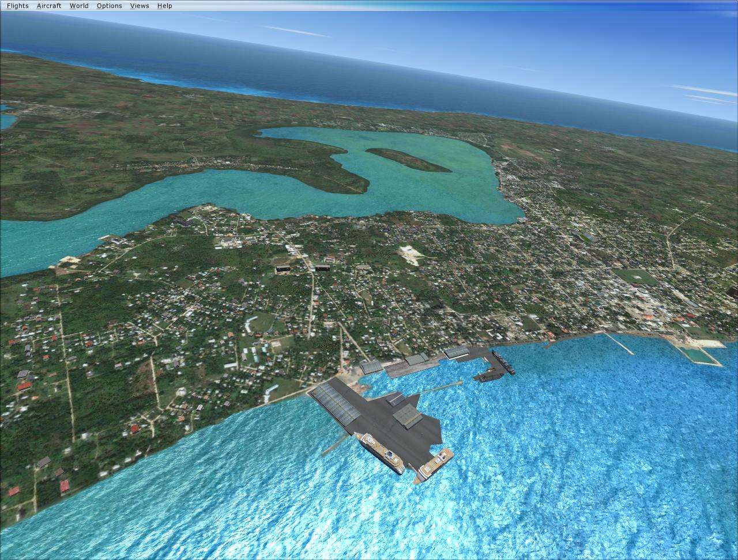This screenshot has height=560, width=738.
Task: Change camera view using Views menu
Action: [x=138, y=5]
